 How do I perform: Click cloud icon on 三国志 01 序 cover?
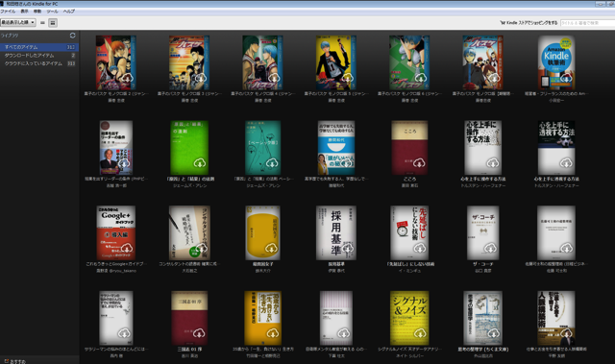pos(199,333)
